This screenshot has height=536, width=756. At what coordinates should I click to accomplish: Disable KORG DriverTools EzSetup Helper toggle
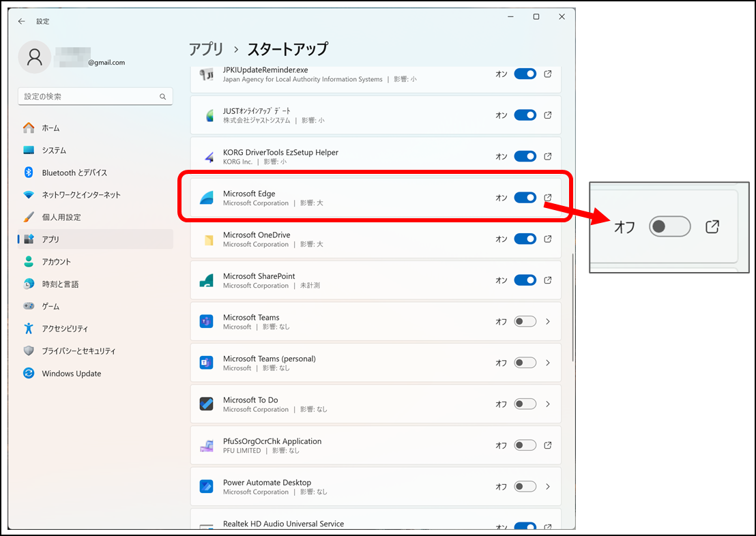pos(525,156)
